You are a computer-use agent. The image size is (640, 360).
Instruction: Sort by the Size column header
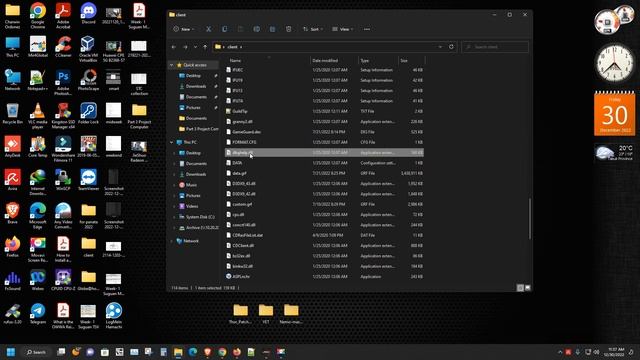tap(404, 60)
